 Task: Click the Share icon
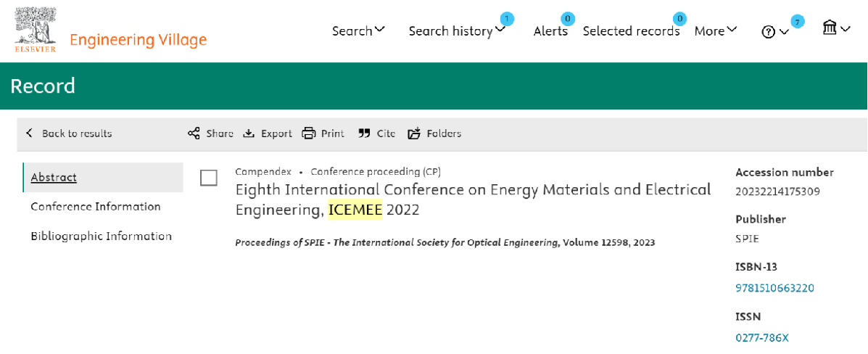pos(194,133)
